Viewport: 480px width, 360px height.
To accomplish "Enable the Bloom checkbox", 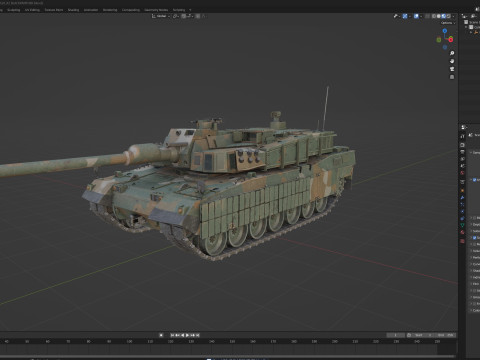I will pyautogui.click(x=474, y=218).
